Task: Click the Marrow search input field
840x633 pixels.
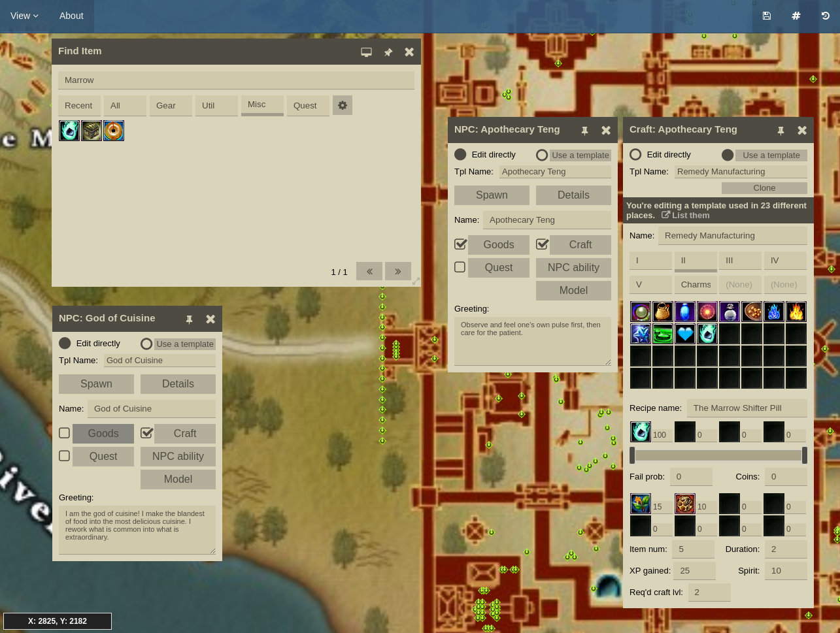Action: [x=236, y=80]
